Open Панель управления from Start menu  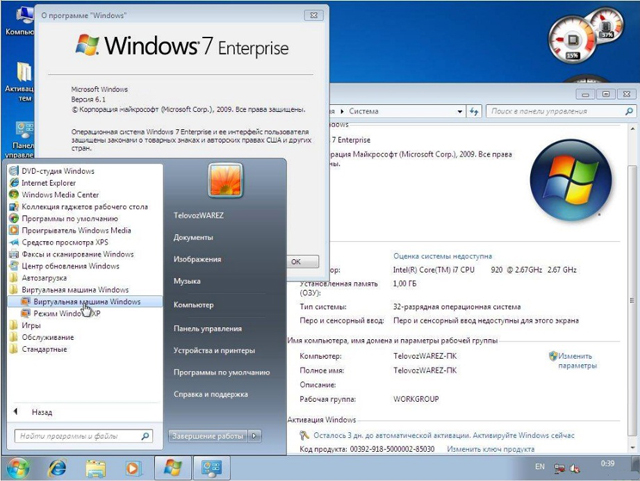207,329
